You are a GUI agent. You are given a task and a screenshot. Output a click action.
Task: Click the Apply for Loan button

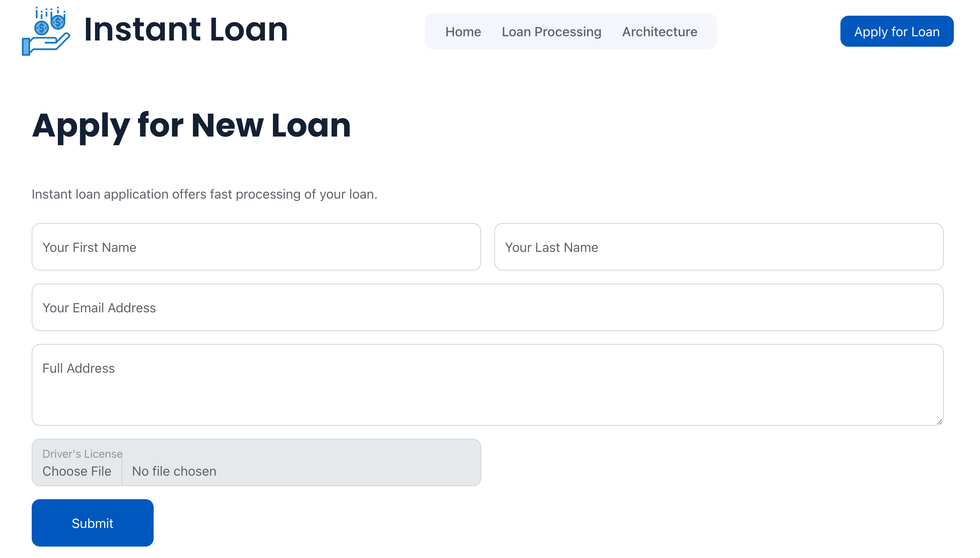coord(897,31)
